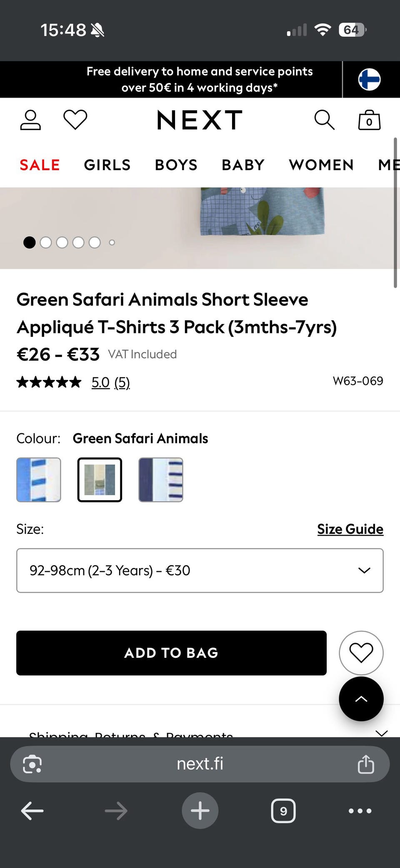Tap the browser share icon
The image size is (400, 868).
366,764
